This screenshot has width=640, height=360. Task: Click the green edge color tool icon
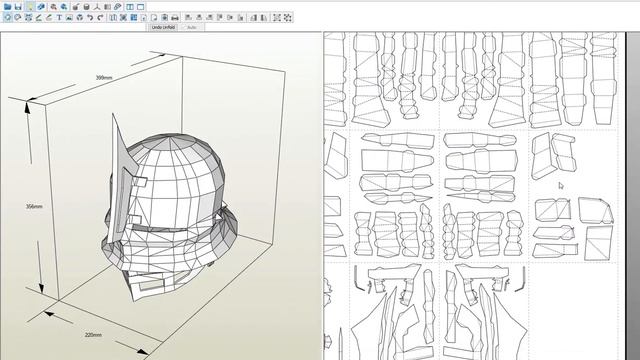tap(49, 18)
